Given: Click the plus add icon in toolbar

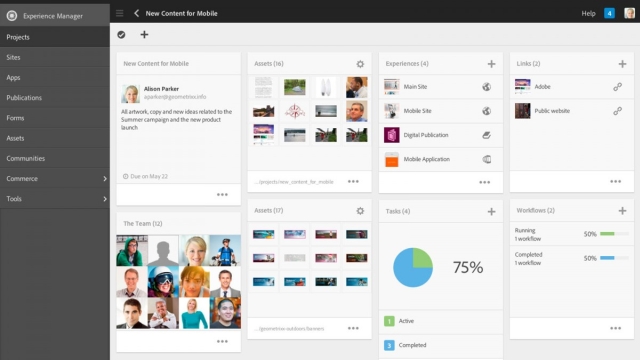Looking at the screenshot, I should coord(144,35).
